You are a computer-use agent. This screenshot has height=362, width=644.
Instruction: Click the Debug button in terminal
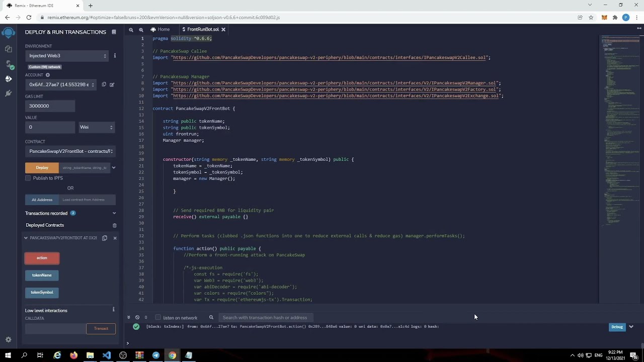617,327
